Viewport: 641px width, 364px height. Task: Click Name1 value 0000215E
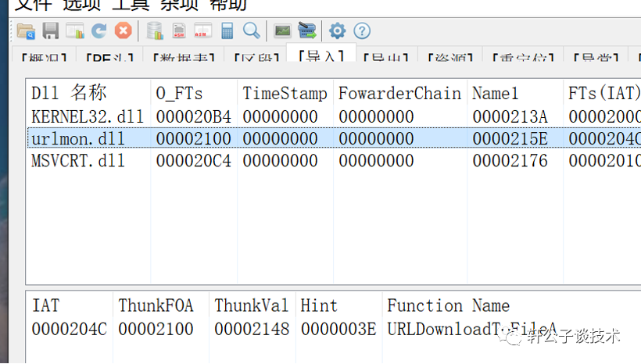510,138
